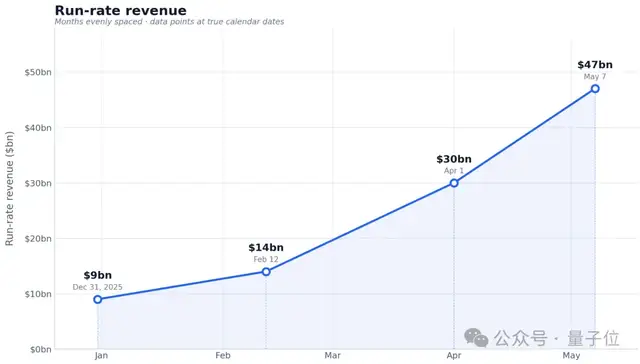
Task: Click the May x-axis label
Action: (571, 355)
